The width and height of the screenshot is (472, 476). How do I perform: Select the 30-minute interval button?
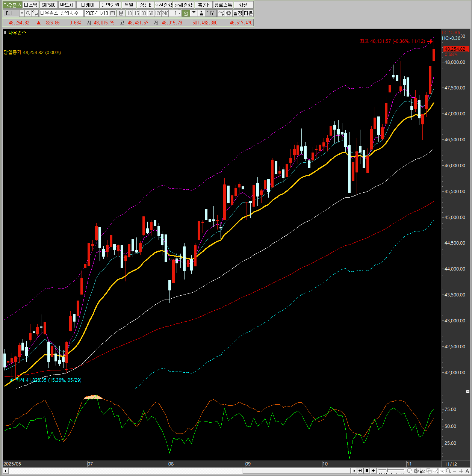coord(144,13)
